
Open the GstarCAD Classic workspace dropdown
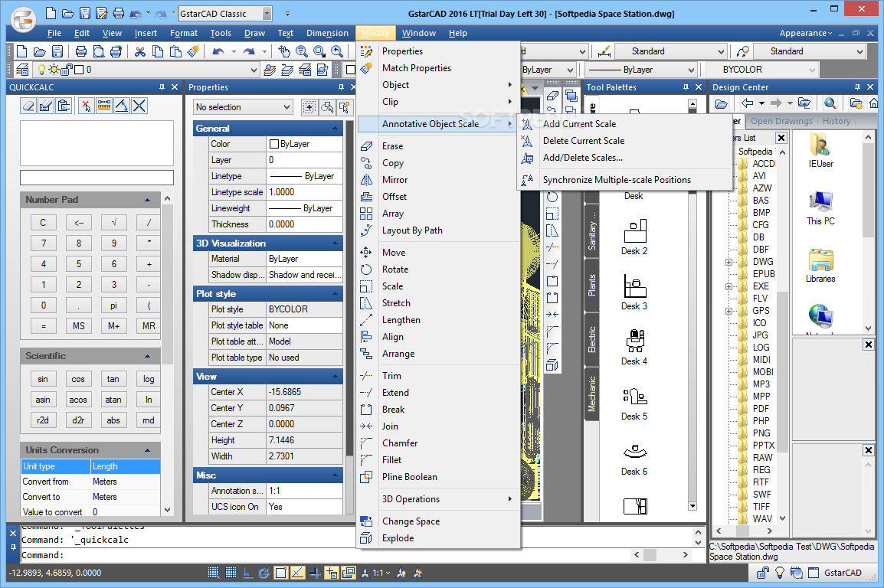click(267, 14)
